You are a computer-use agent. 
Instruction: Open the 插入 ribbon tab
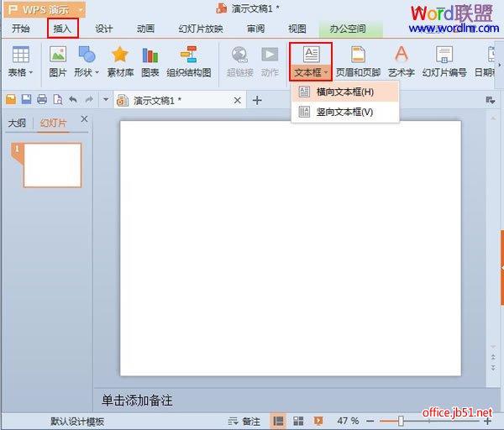click(63, 29)
